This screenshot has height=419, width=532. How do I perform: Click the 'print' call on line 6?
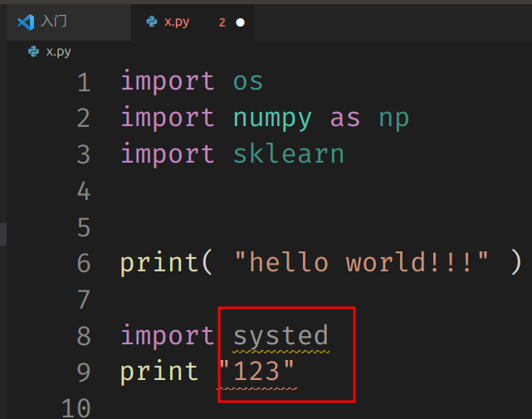[x=159, y=263]
